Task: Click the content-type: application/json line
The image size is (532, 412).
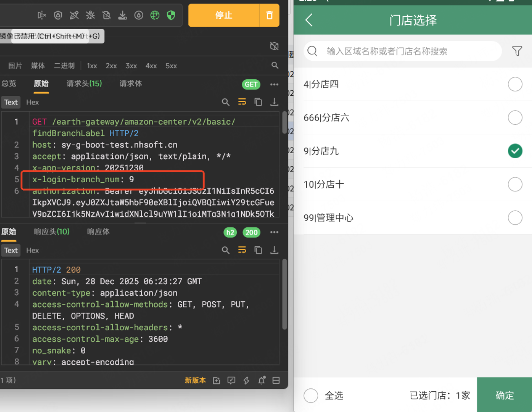Action: tap(105, 293)
